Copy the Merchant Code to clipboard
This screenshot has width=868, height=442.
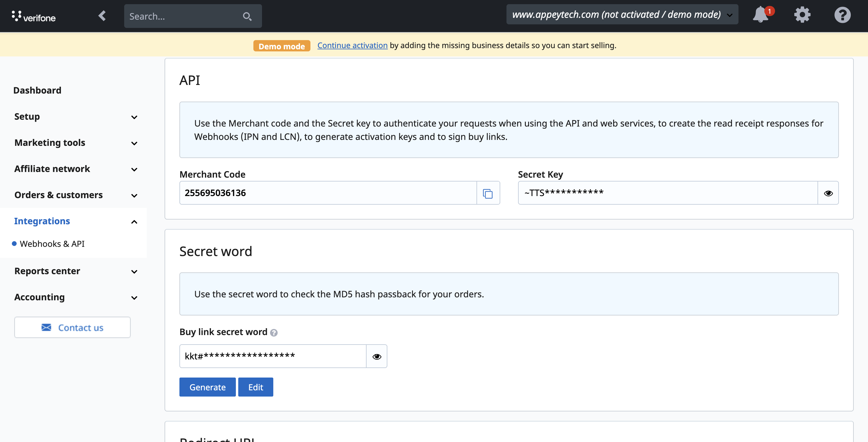(x=487, y=193)
